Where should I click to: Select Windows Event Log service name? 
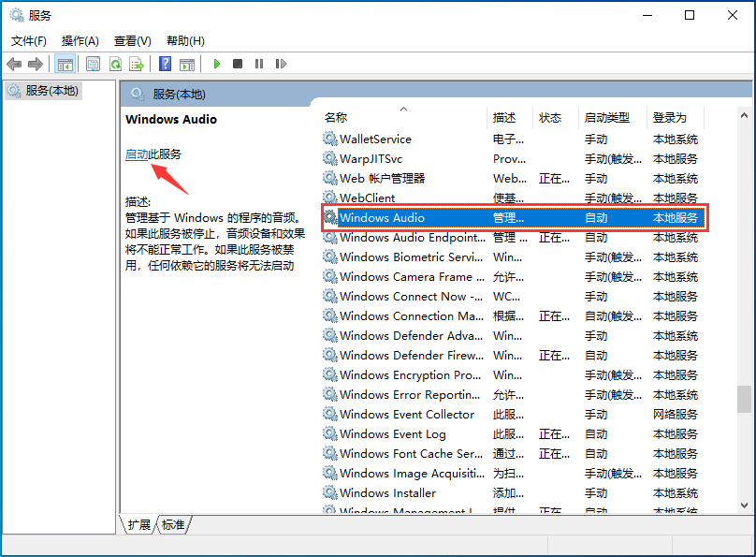click(392, 434)
